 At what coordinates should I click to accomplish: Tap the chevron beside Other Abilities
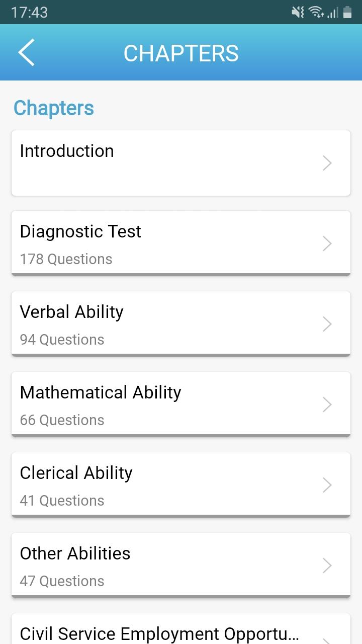327,566
